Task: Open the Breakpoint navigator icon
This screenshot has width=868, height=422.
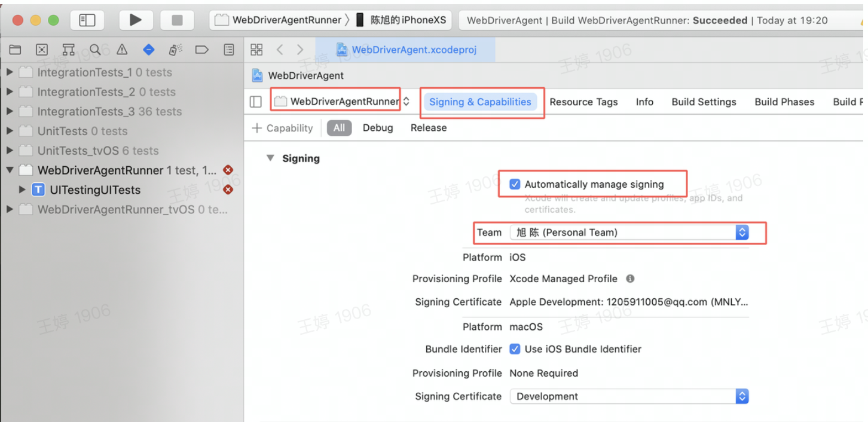Action: (x=202, y=50)
